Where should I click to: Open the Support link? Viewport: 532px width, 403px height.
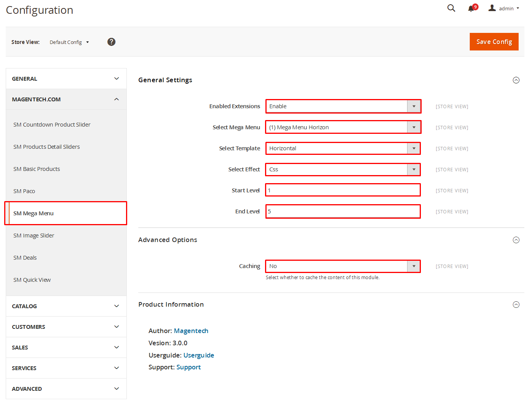coord(189,367)
